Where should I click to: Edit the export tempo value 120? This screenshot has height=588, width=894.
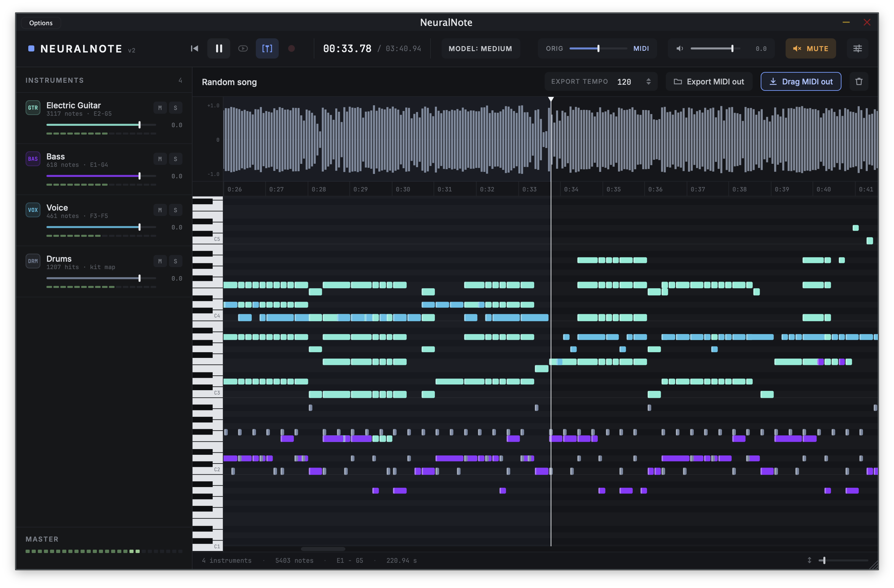tap(624, 82)
